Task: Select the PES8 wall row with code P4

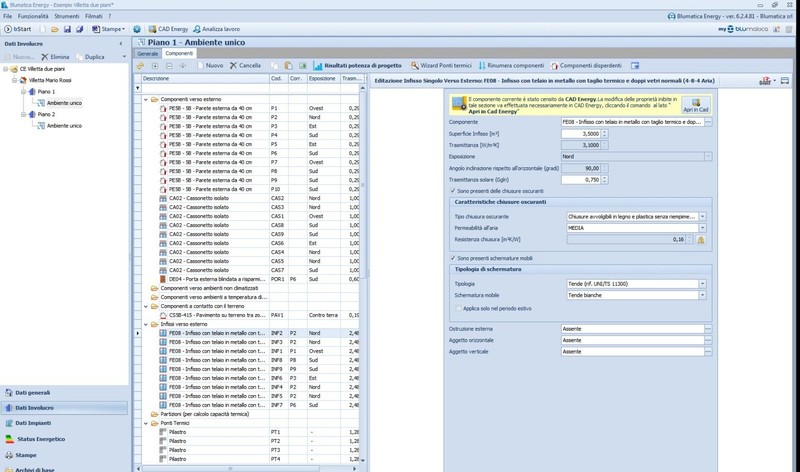Action: click(250, 135)
